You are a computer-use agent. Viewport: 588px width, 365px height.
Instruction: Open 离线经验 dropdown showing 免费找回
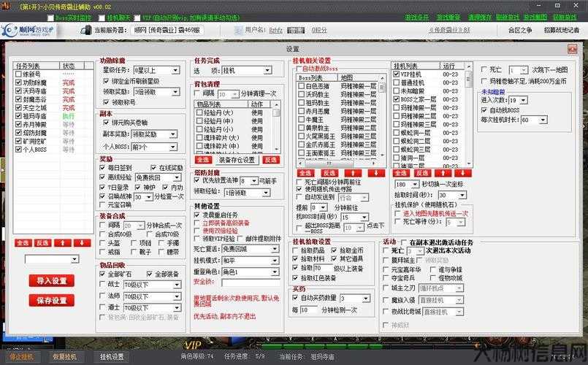[x=158, y=177]
